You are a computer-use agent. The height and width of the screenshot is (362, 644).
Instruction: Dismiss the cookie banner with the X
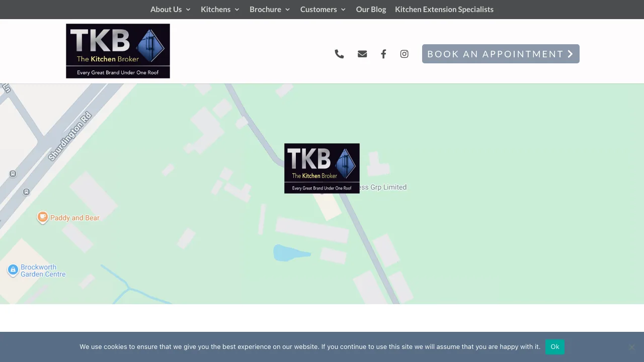click(x=631, y=347)
